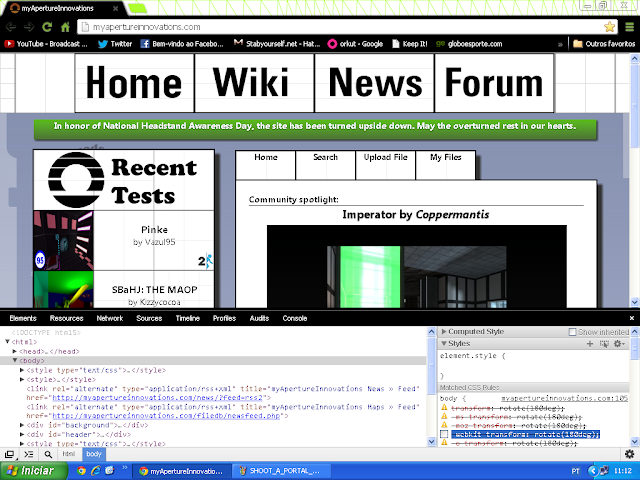Enable the -webkit-transform rotate rule checkbox
This screenshot has height=480, width=640.
point(444,434)
